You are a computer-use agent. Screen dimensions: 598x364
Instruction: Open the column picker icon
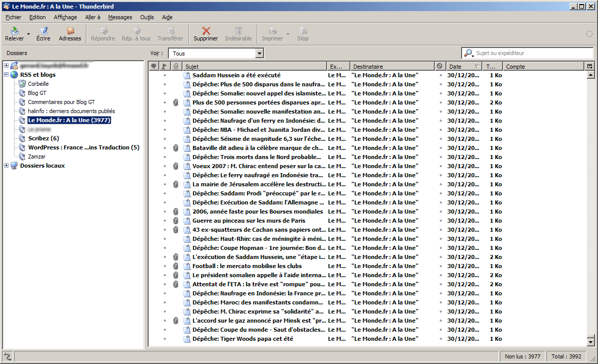coord(589,66)
